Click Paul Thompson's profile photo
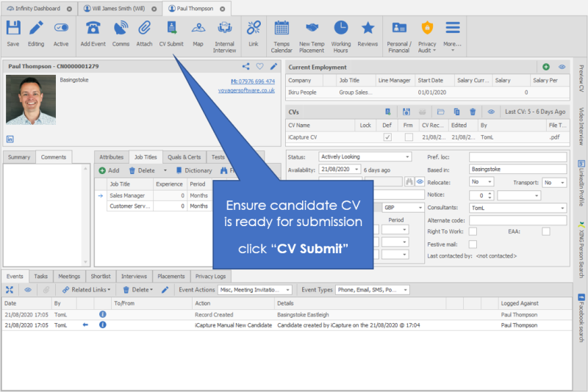Screen dimensions: 588x392 click(x=30, y=100)
